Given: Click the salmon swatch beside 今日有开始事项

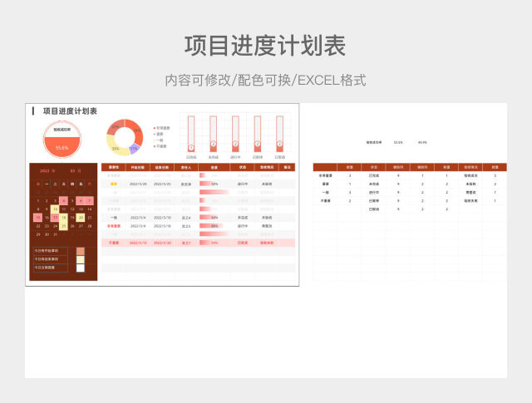Looking at the screenshot, I should tap(80, 251).
